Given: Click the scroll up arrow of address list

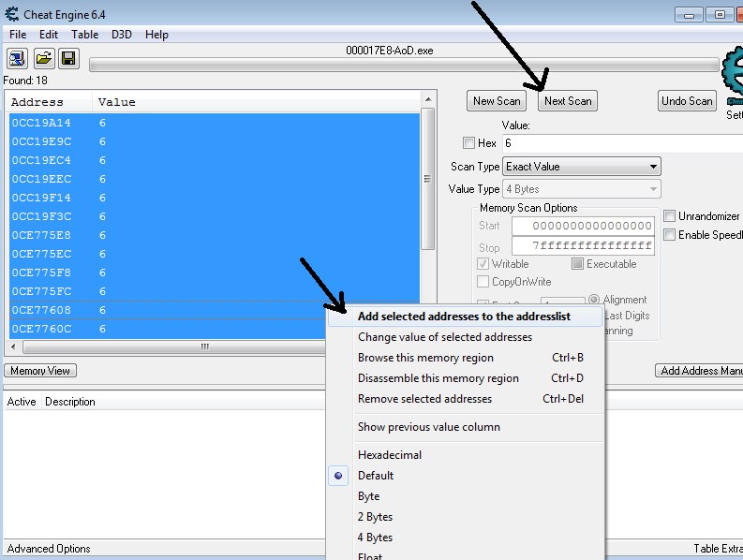Looking at the screenshot, I should [x=428, y=99].
